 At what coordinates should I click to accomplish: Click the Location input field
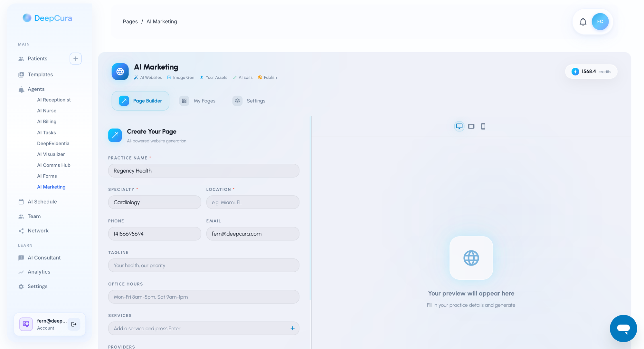coord(253,202)
